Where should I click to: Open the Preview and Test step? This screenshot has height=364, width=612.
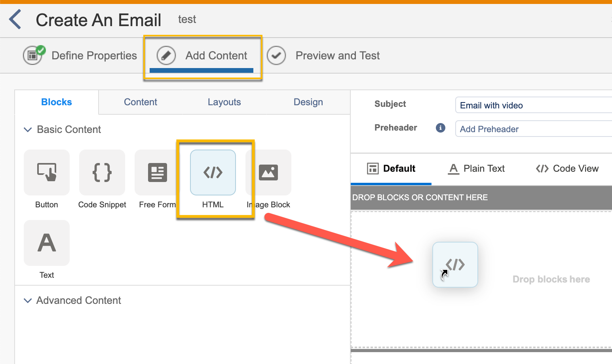tap(323, 55)
